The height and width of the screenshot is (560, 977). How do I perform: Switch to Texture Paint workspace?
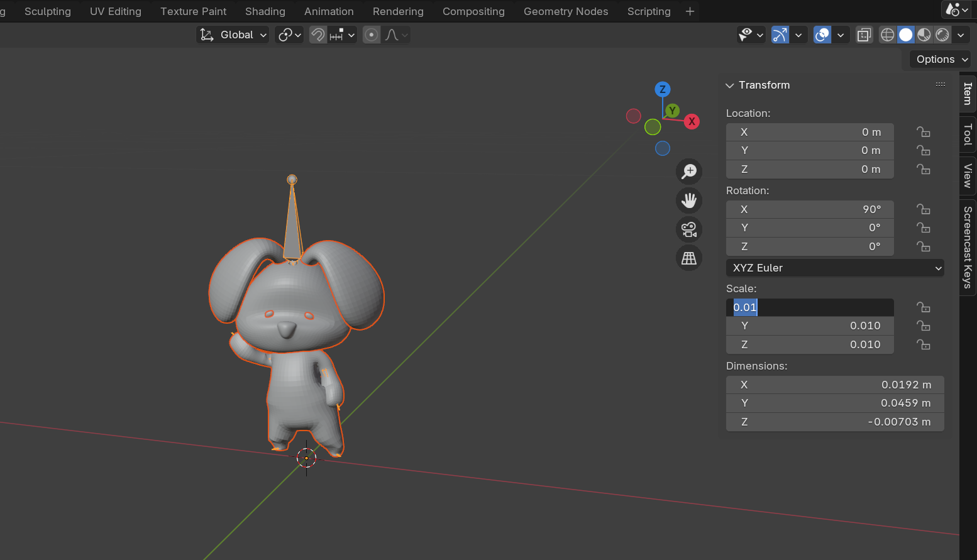193,11
